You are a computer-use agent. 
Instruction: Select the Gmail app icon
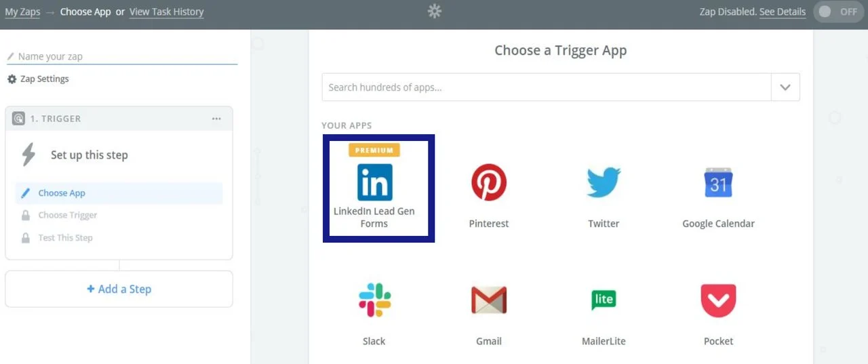click(489, 300)
